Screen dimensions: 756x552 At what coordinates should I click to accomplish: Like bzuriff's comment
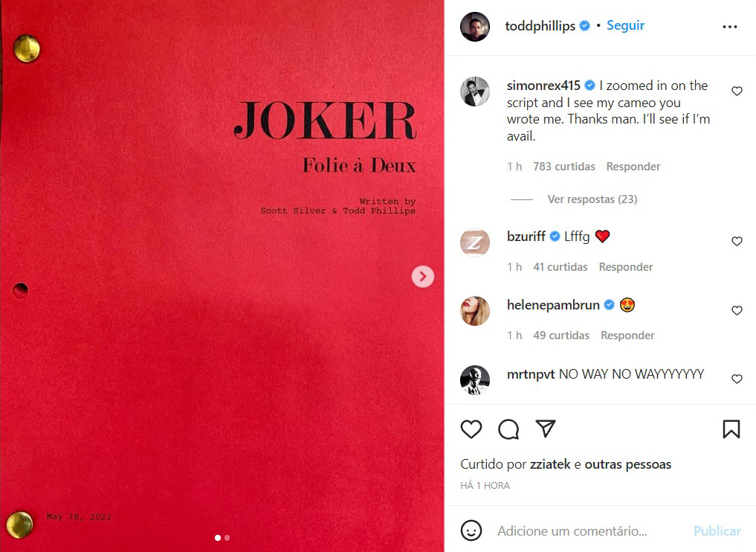737,241
